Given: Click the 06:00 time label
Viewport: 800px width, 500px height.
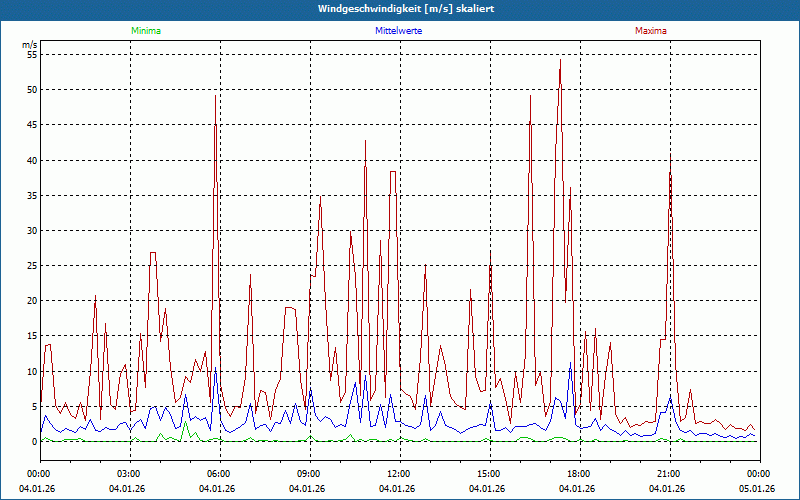Looking at the screenshot, I should pyautogui.click(x=219, y=473).
